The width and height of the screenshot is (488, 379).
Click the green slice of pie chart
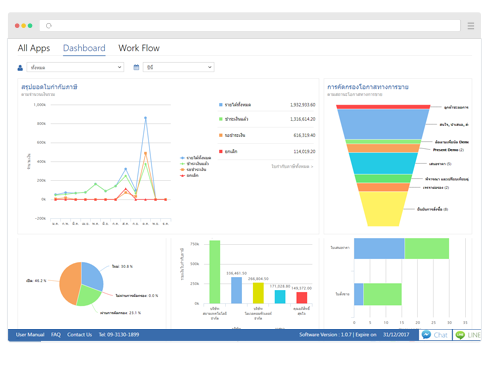87,296
